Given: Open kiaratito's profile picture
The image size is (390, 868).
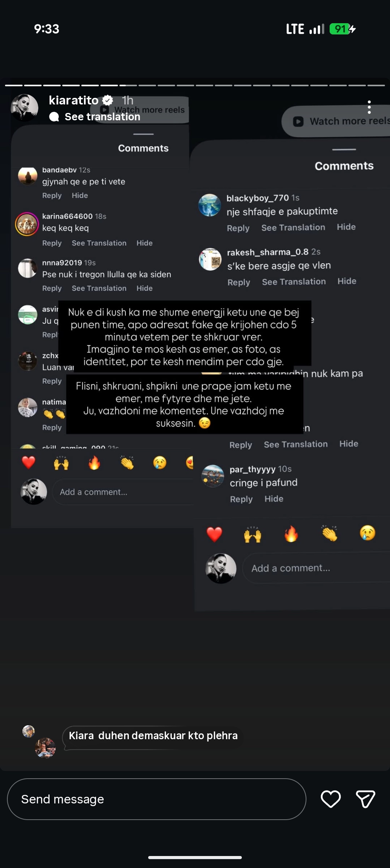Looking at the screenshot, I should click(24, 108).
